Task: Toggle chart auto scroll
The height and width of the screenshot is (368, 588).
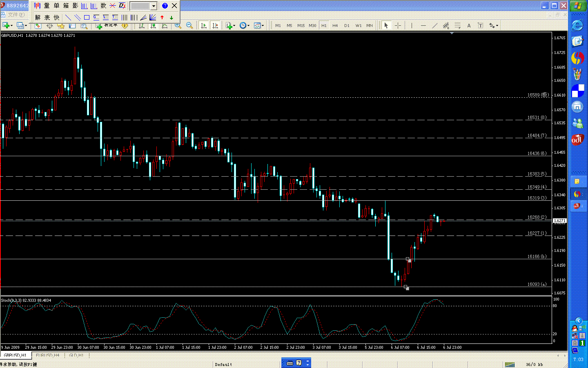Action: coord(204,25)
